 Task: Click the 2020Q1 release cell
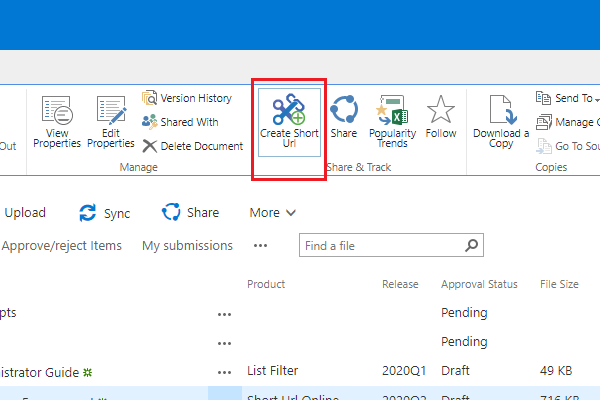pyautogui.click(x=404, y=371)
